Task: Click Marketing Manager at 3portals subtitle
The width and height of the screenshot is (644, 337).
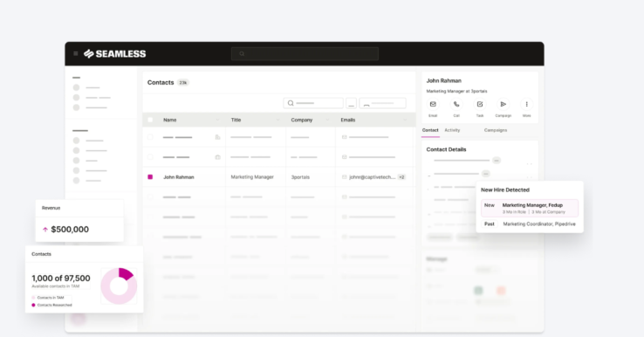Action: 456,92
